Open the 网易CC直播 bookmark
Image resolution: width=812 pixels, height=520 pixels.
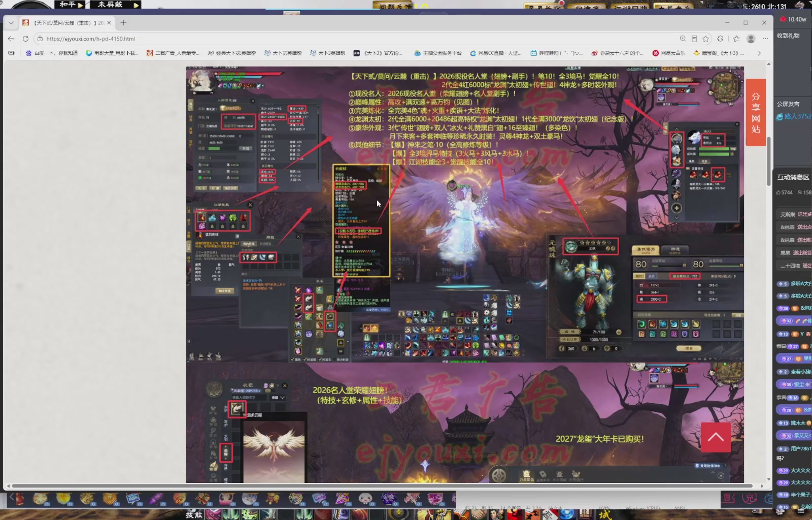point(496,53)
